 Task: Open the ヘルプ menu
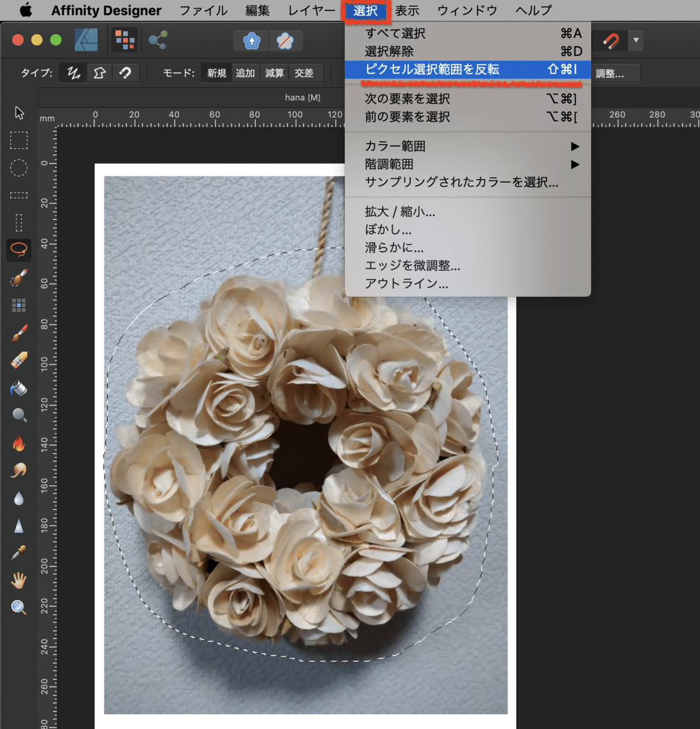tap(534, 11)
